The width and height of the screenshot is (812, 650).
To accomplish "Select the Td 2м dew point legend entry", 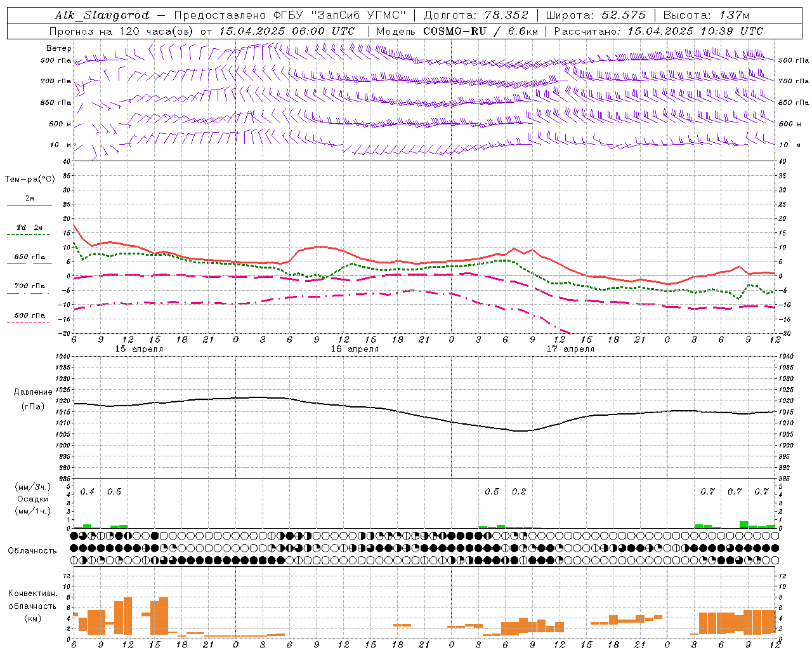I will pyautogui.click(x=30, y=227).
